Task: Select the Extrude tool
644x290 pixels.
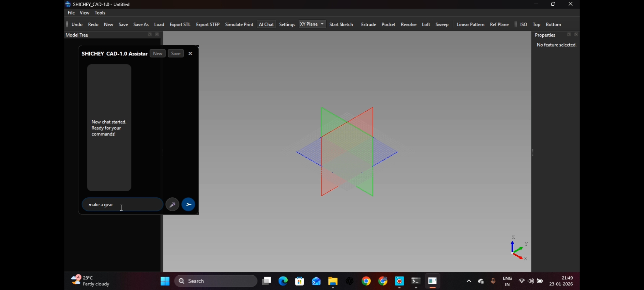Action: click(x=368, y=24)
